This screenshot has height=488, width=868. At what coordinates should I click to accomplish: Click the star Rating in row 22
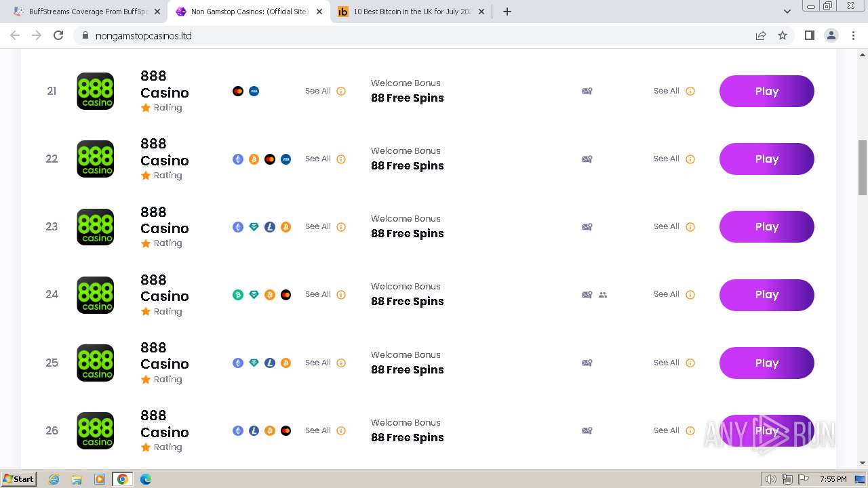pos(161,176)
